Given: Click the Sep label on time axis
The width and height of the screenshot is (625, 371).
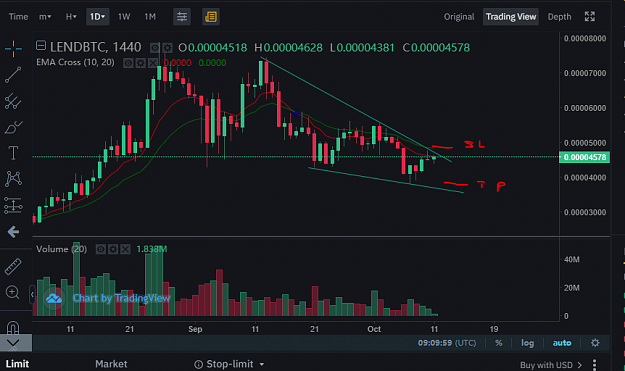Looking at the screenshot, I should (195, 329).
